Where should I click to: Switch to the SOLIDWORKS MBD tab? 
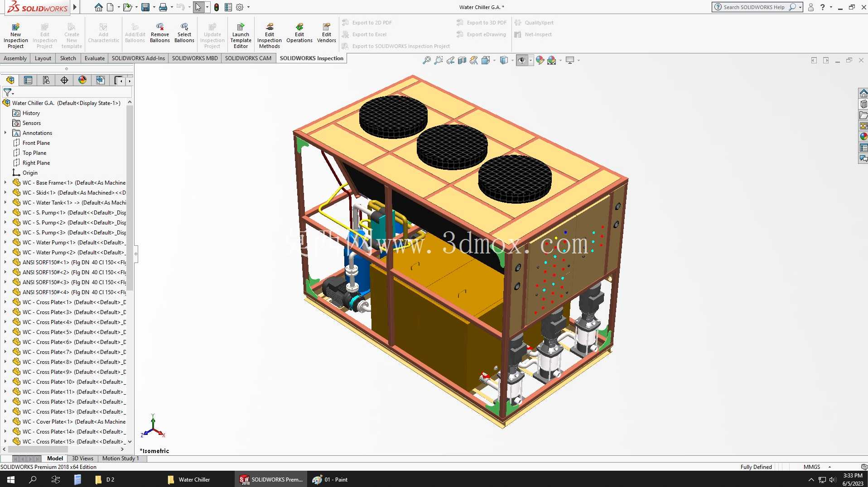pyautogui.click(x=195, y=58)
